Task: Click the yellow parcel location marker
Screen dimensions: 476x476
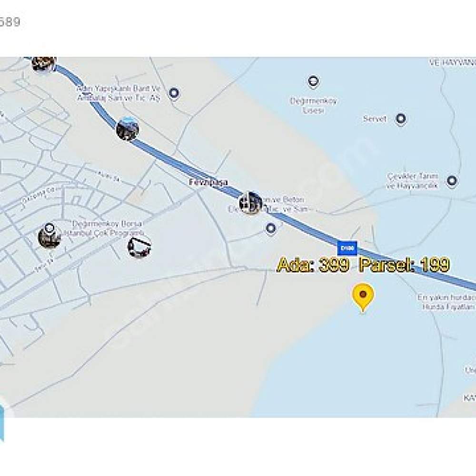Action: click(363, 297)
